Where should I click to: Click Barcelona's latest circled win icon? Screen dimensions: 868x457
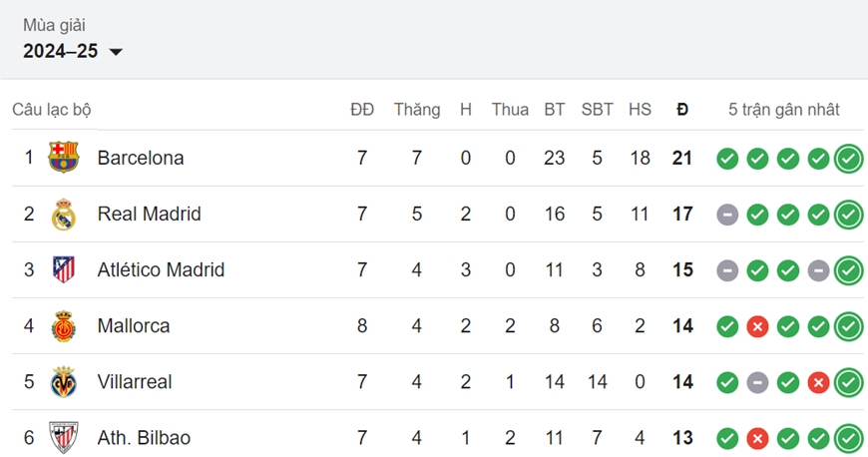[849, 159]
